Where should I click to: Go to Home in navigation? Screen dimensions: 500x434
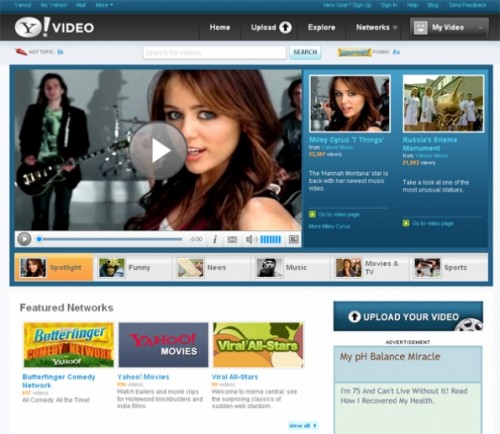220,27
